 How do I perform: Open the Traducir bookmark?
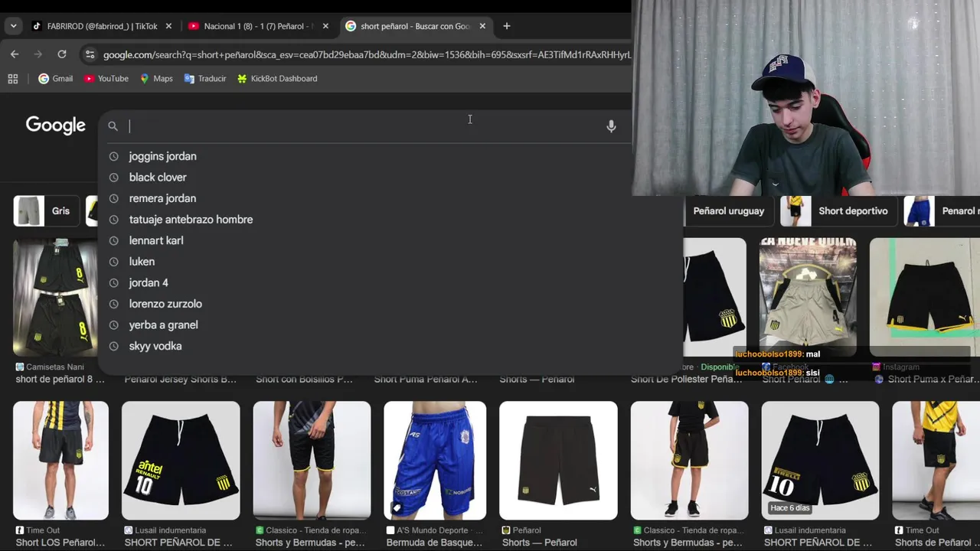coord(205,79)
